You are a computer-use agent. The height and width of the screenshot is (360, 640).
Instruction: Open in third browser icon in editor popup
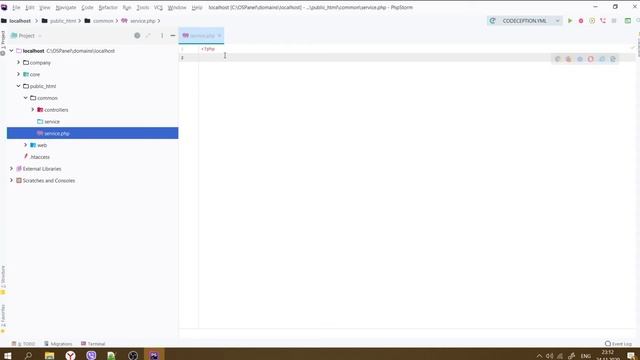click(580, 59)
